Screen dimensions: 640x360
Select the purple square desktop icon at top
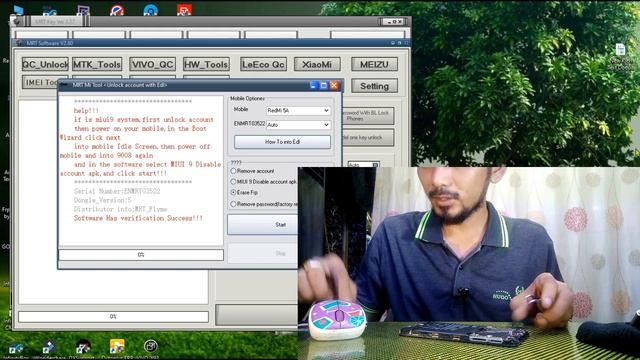(83, 10)
